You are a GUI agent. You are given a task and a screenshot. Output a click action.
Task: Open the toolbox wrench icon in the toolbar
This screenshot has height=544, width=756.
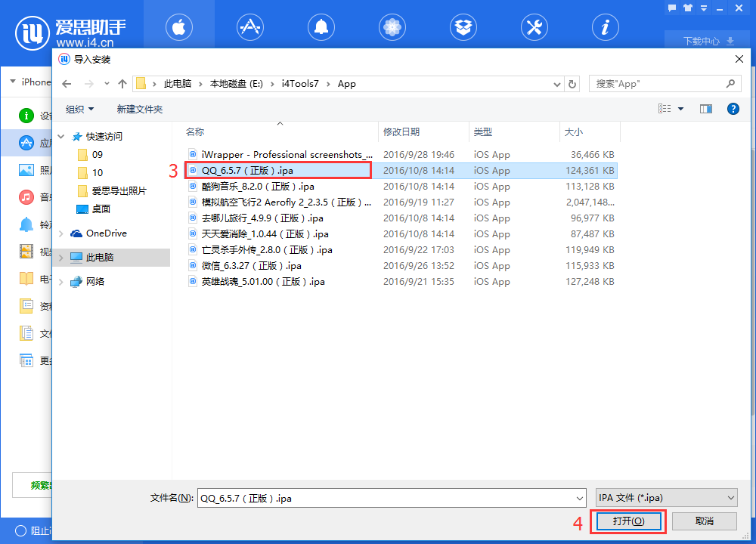(534, 27)
